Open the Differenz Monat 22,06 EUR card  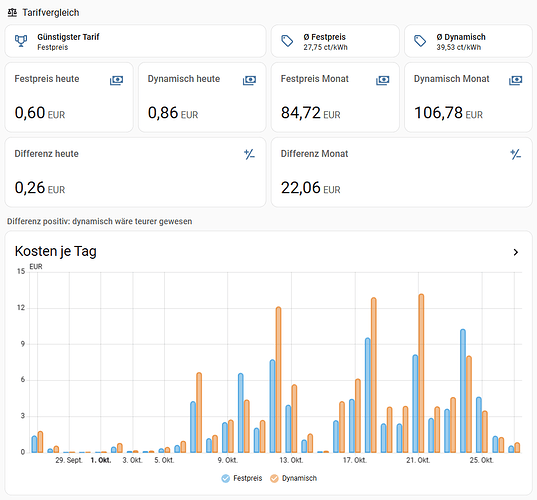402,172
